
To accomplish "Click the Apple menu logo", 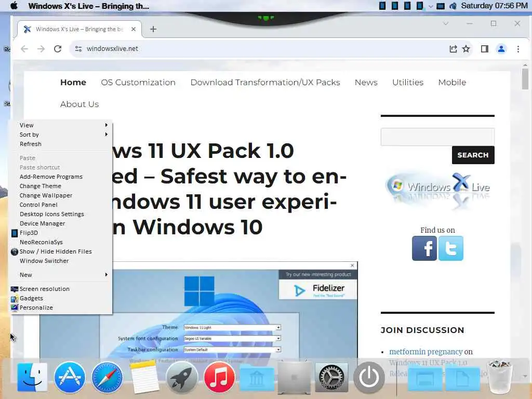I will tap(14, 6).
